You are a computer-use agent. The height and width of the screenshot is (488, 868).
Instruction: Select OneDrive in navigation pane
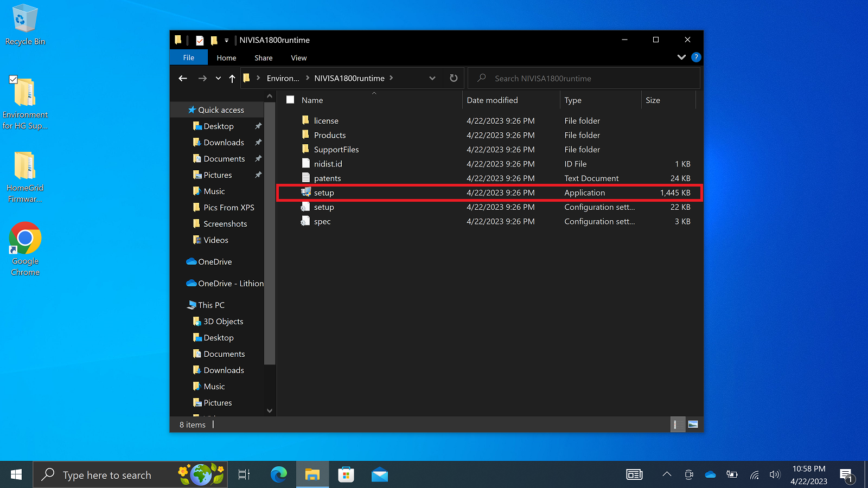215,262
